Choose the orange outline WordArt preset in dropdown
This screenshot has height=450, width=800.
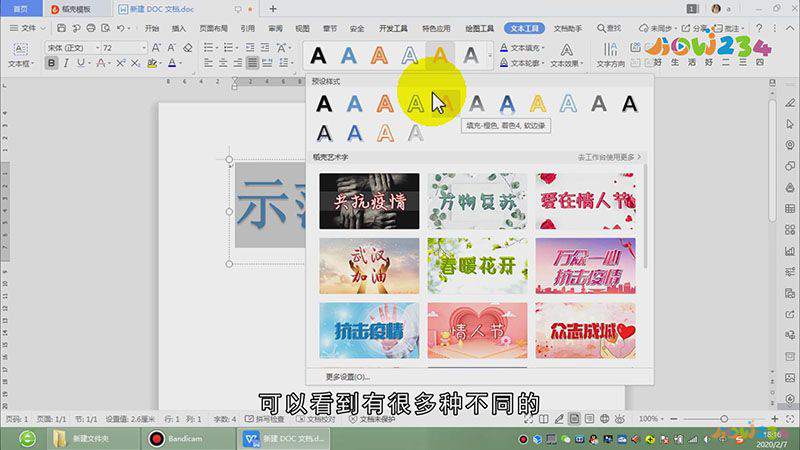pyautogui.click(x=385, y=104)
